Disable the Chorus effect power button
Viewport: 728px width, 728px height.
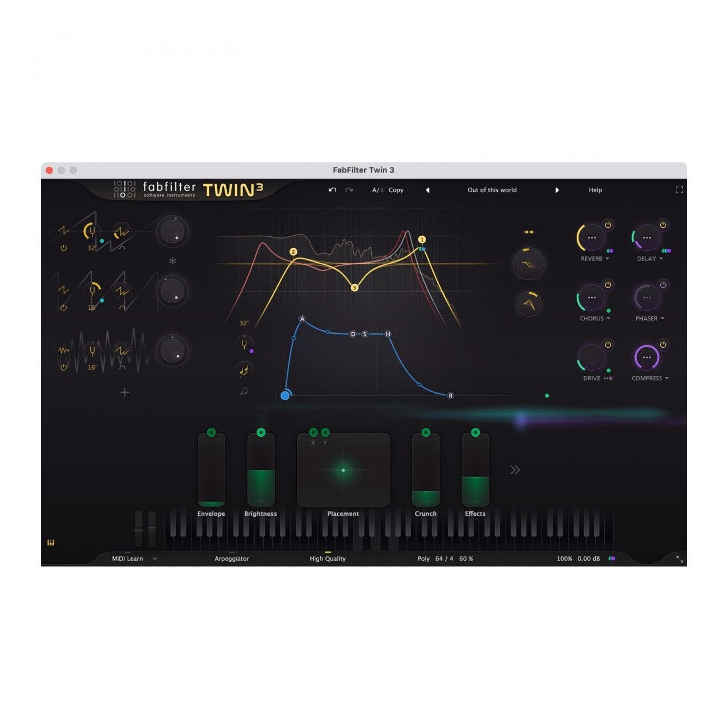tap(608, 285)
